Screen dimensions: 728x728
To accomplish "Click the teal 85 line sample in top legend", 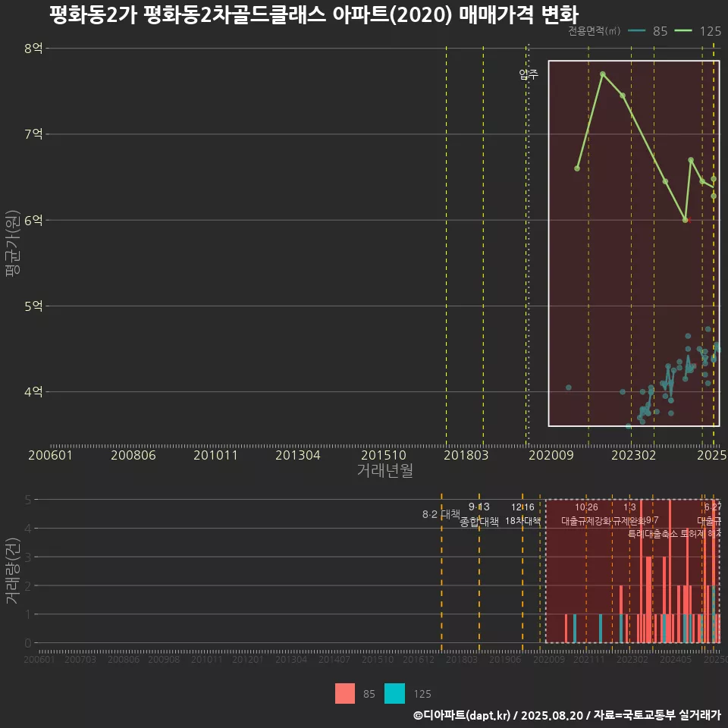I will [x=636, y=31].
